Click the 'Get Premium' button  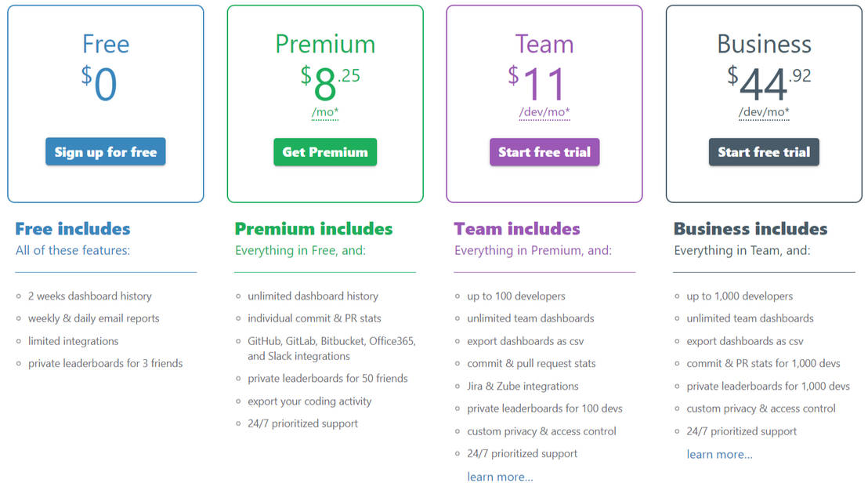pyautogui.click(x=324, y=151)
